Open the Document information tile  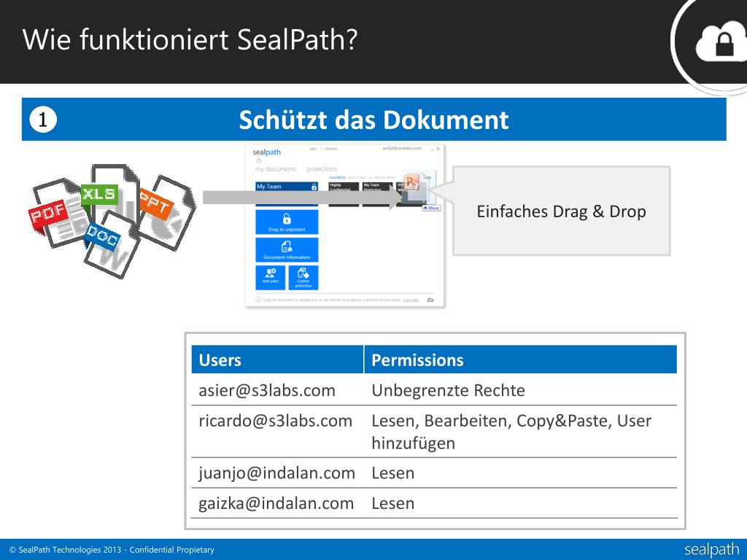pos(287,250)
